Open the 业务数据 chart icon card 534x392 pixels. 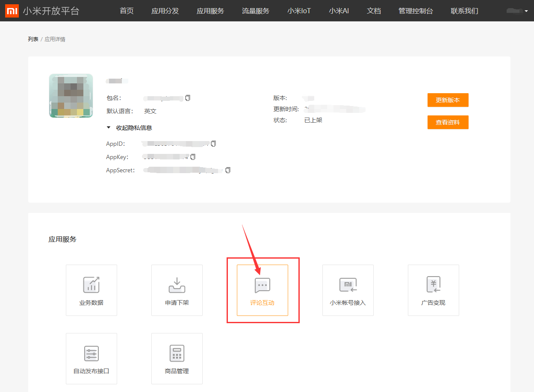tap(91, 290)
